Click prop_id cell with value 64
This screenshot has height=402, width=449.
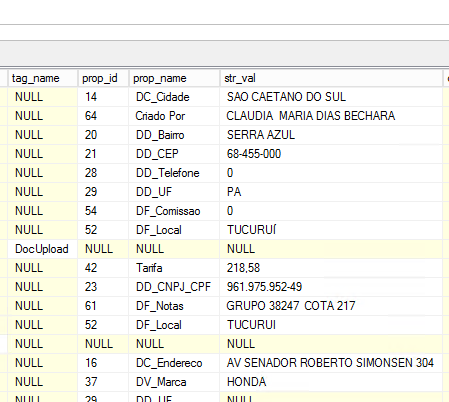[103, 116]
